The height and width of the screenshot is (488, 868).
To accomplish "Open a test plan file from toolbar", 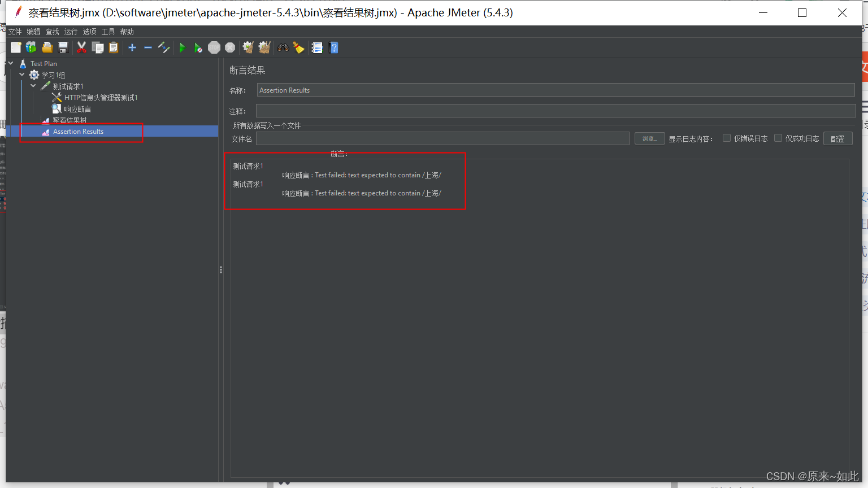I will pos(47,47).
